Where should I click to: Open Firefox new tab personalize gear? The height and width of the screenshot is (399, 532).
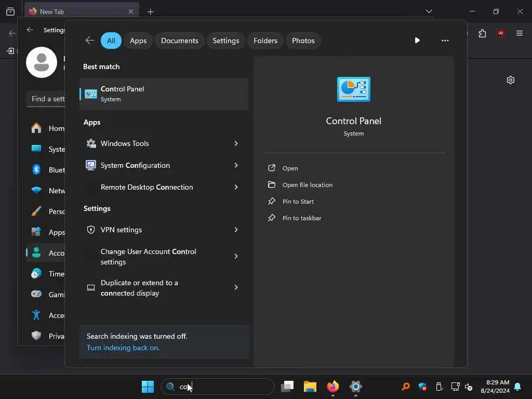[510, 80]
